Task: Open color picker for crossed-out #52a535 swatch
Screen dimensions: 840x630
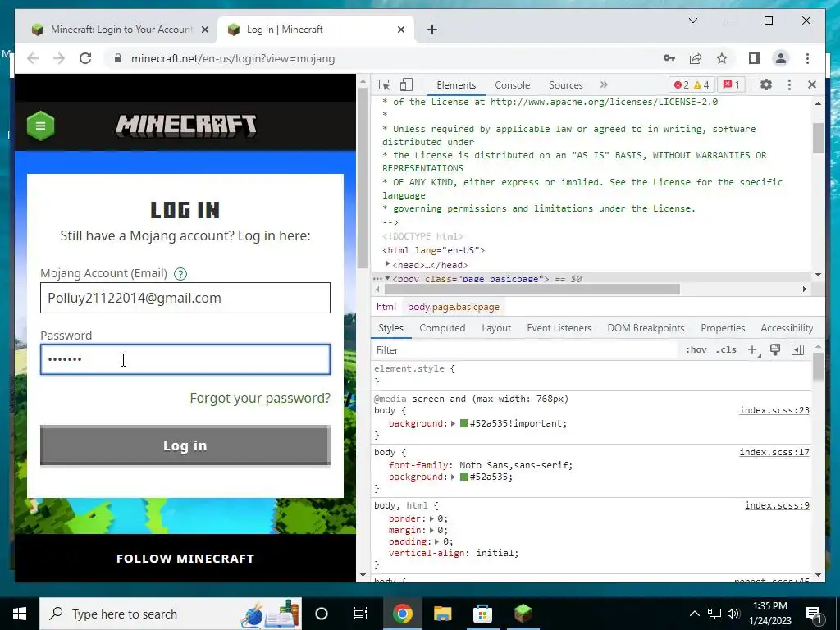Action: (x=464, y=477)
